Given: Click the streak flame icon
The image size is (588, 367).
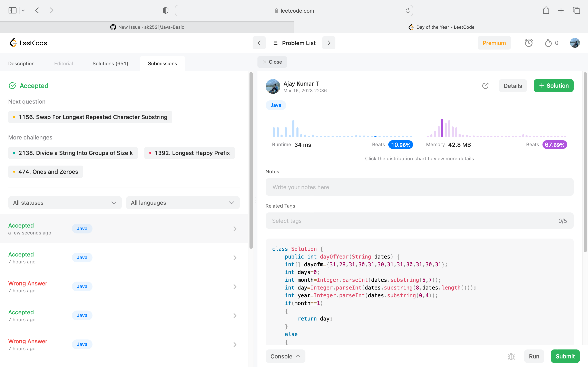Looking at the screenshot, I should pos(548,43).
